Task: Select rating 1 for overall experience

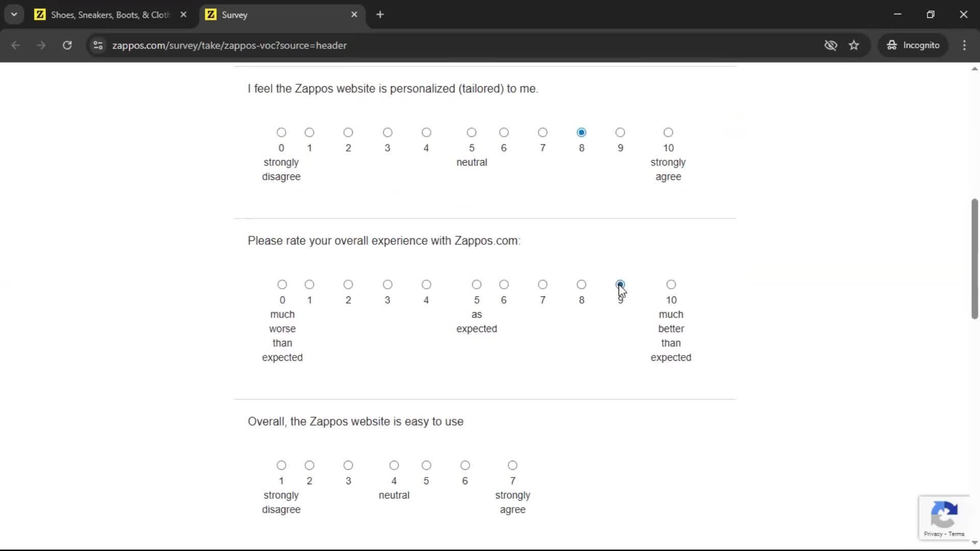Action: pyautogui.click(x=309, y=285)
